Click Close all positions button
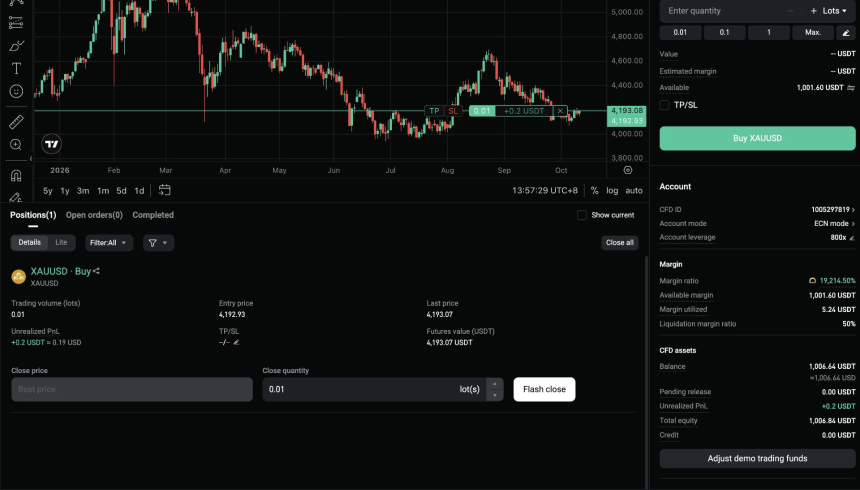This screenshot has height=490, width=860. 619,243
